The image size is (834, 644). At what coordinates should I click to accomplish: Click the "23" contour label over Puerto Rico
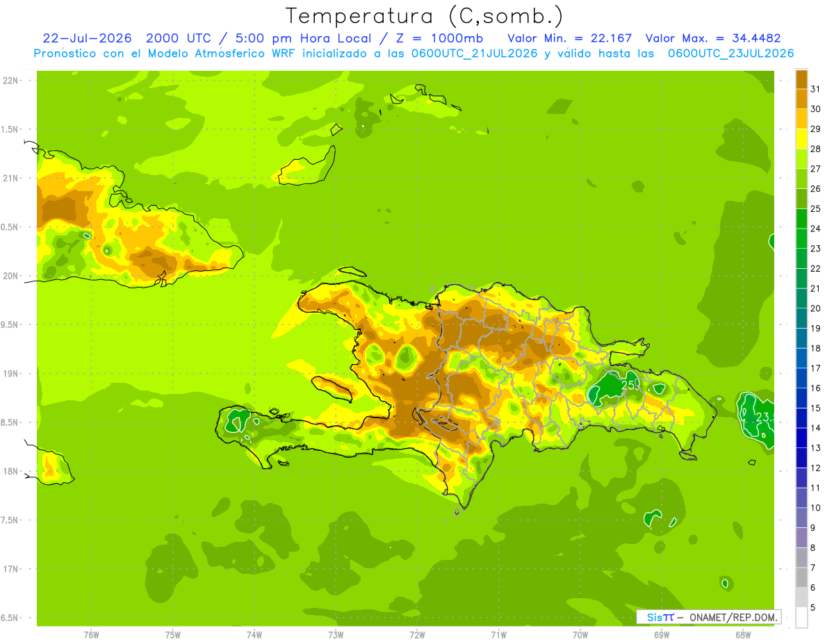(764, 417)
